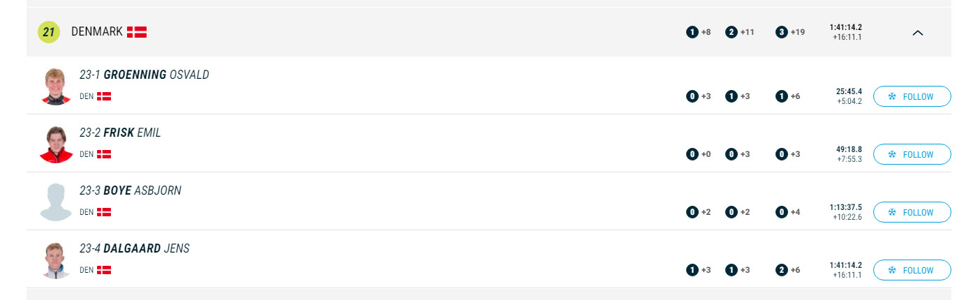Image resolution: width=980 pixels, height=300 pixels.
Task: Click Frisk Emil's profile photo
Action: pos(56,144)
